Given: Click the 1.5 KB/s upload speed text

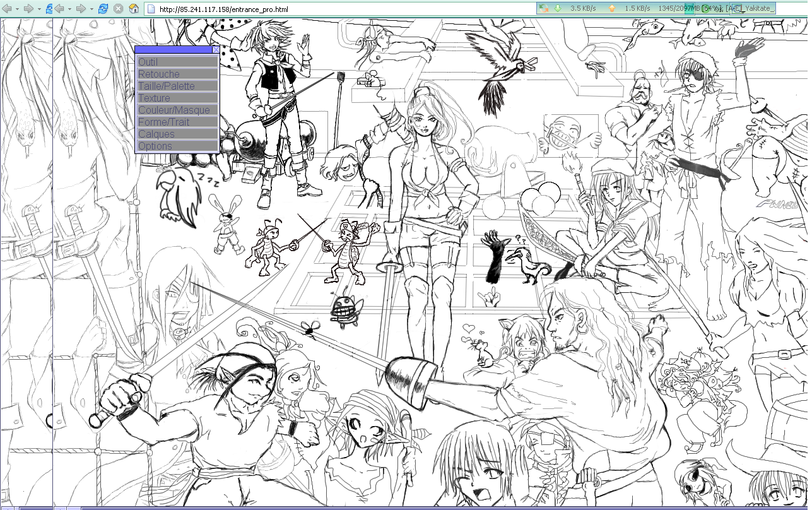Looking at the screenshot, I should pyautogui.click(x=637, y=8).
